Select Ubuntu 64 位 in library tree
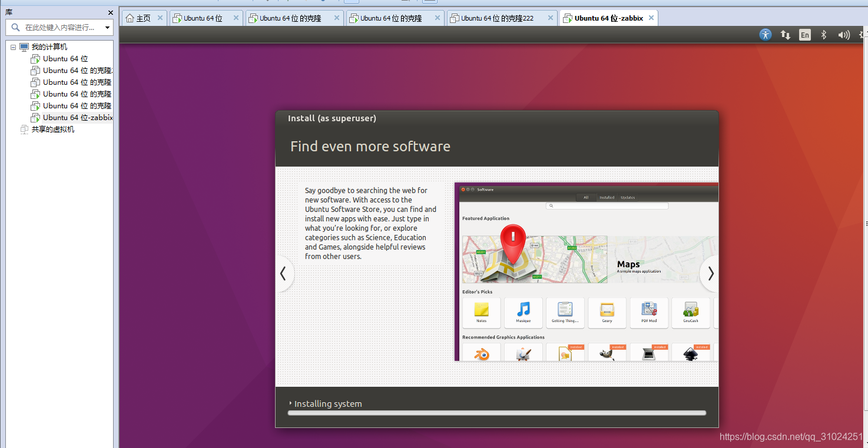This screenshot has height=448, width=868. (x=65, y=59)
